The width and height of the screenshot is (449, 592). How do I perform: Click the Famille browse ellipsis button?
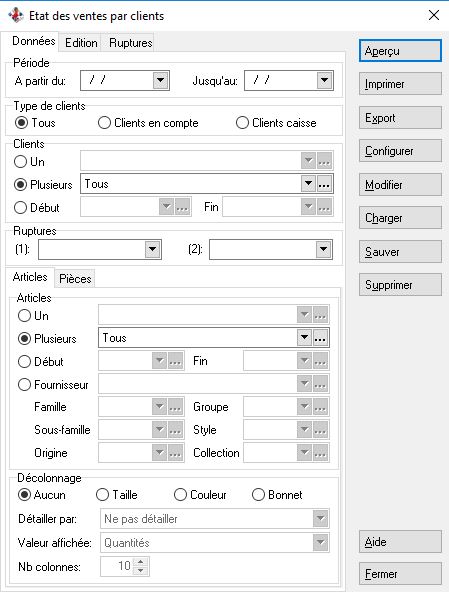tap(175, 407)
